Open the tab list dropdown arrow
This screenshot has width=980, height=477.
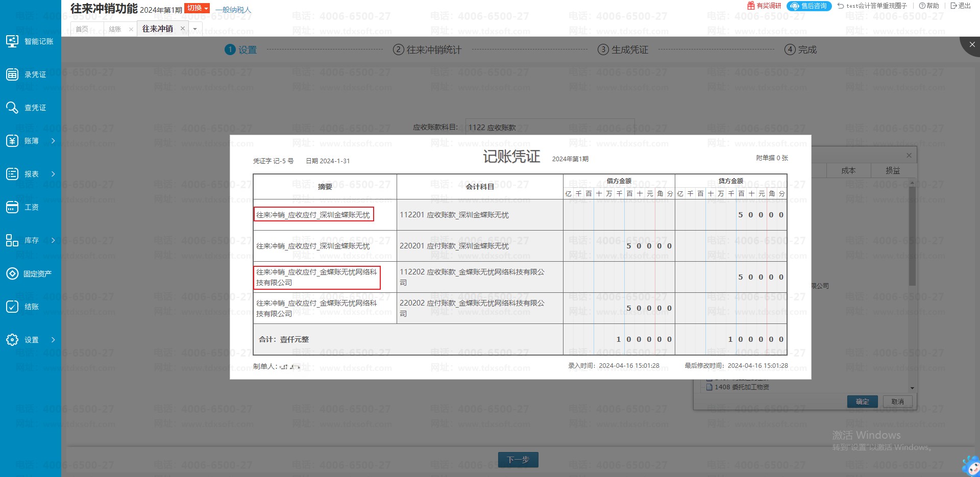pyautogui.click(x=195, y=29)
